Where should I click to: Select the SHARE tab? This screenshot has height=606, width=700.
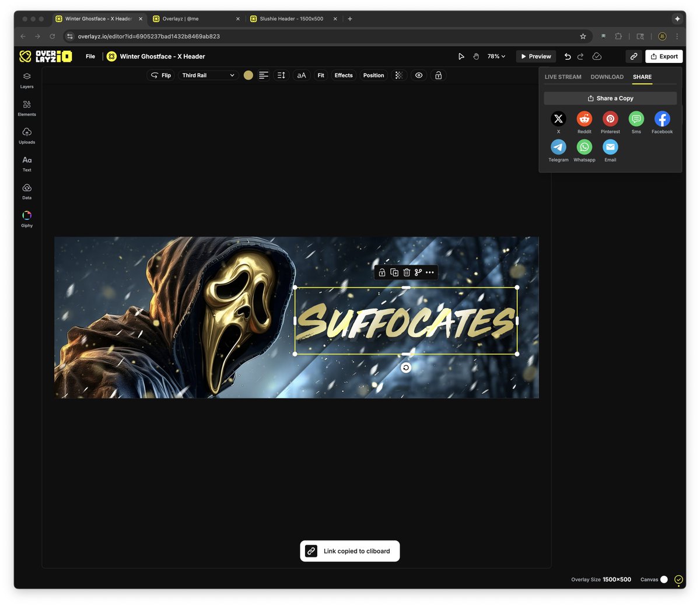click(x=642, y=77)
